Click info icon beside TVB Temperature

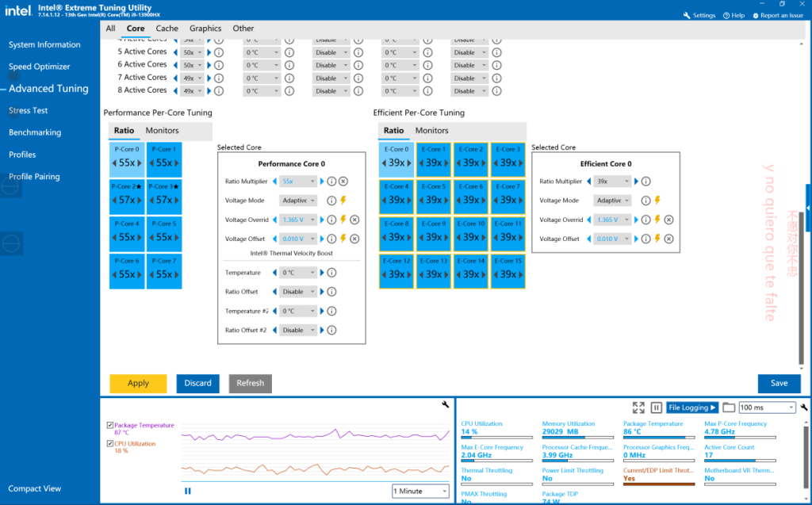click(x=332, y=273)
